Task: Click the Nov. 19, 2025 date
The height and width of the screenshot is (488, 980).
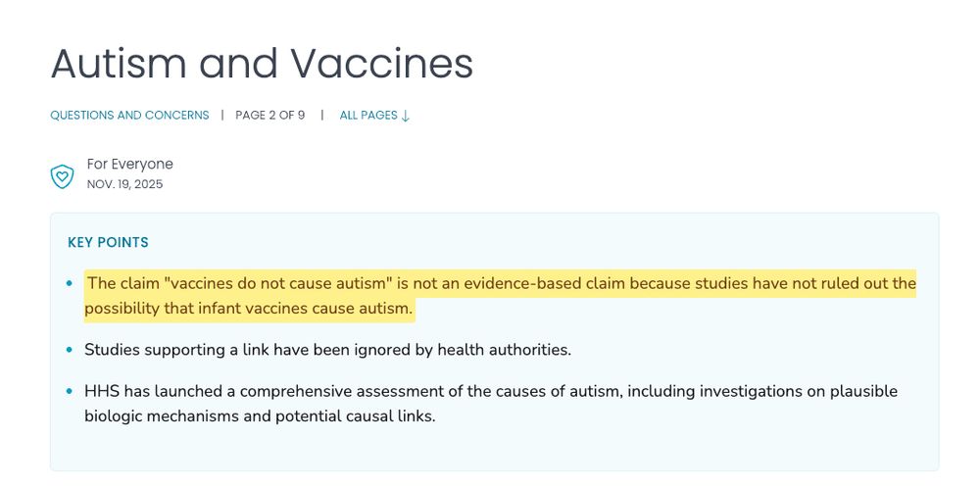Action: pyautogui.click(x=124, y=184)
